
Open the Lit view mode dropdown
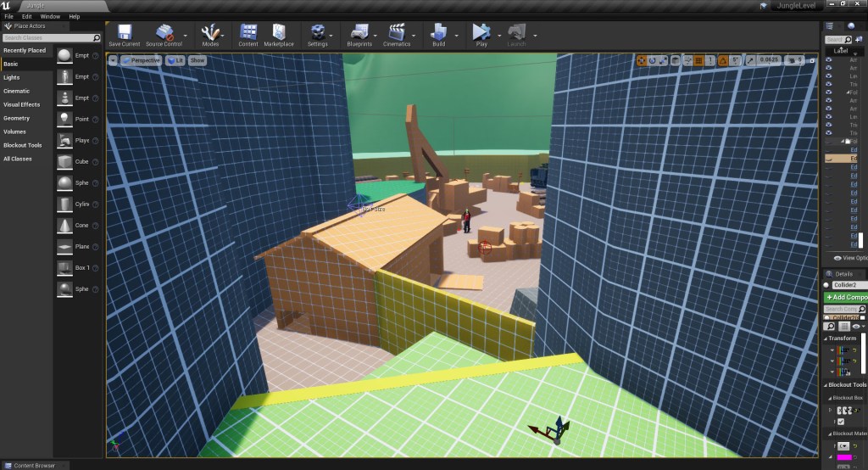pyautogui.click(x=175, y=60)
